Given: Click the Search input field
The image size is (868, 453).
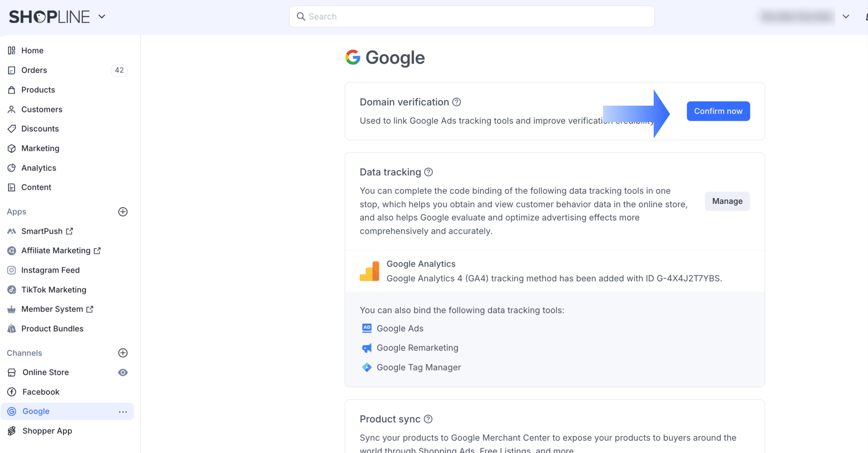Looking at the screenshot, I should pos(472,17).
